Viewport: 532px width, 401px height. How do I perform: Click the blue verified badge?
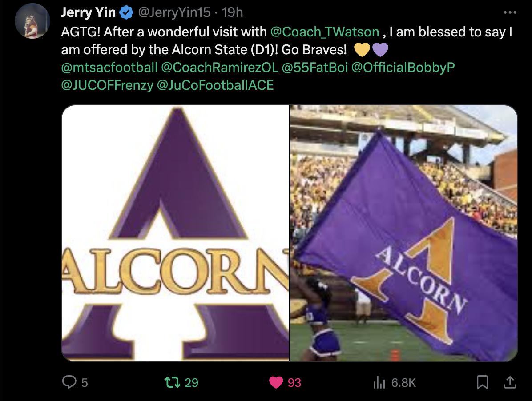(x=126, y=12)
